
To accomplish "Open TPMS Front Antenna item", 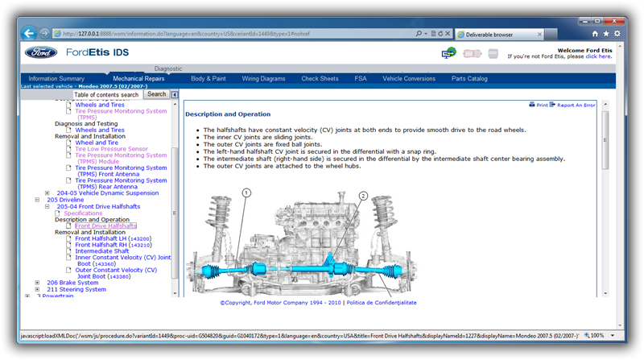I will click(x=121, y=171).
